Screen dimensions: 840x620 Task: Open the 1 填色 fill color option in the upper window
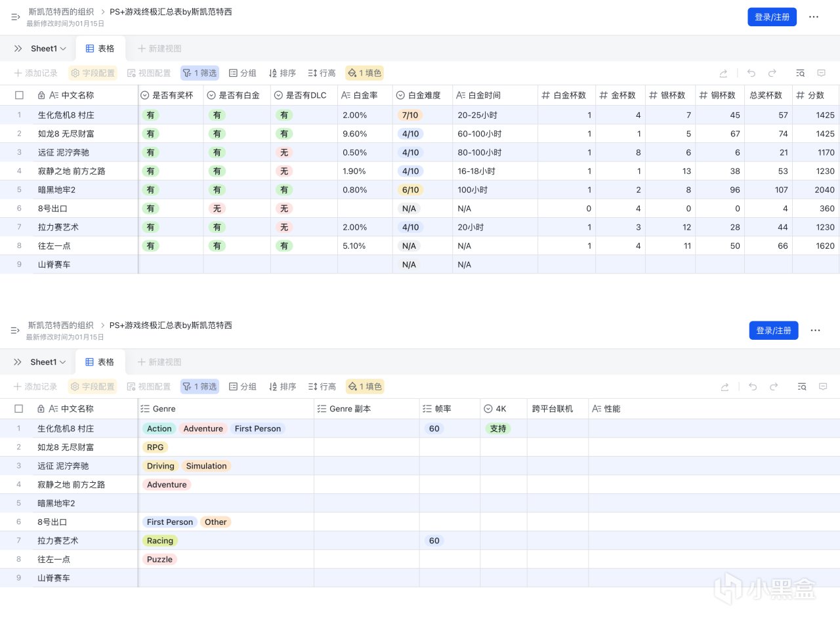coord(365,73)
